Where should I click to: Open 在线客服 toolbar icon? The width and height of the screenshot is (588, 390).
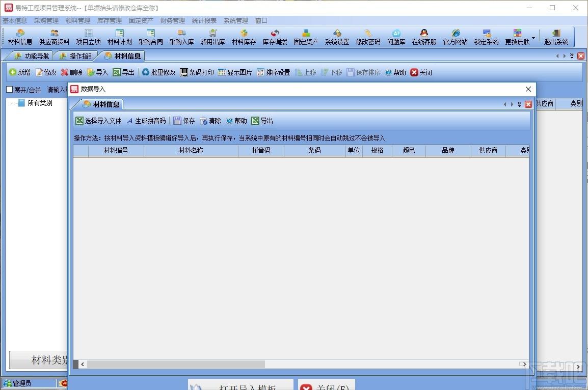[424, 37]
